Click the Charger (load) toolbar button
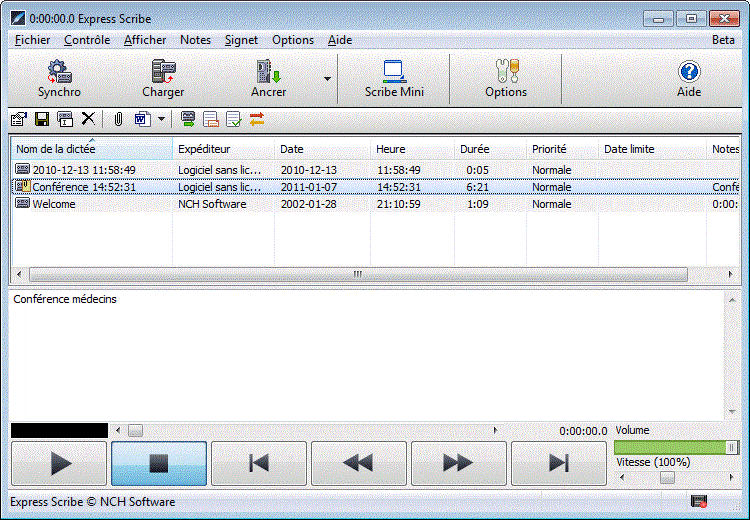750x520 pixels. 163,79
